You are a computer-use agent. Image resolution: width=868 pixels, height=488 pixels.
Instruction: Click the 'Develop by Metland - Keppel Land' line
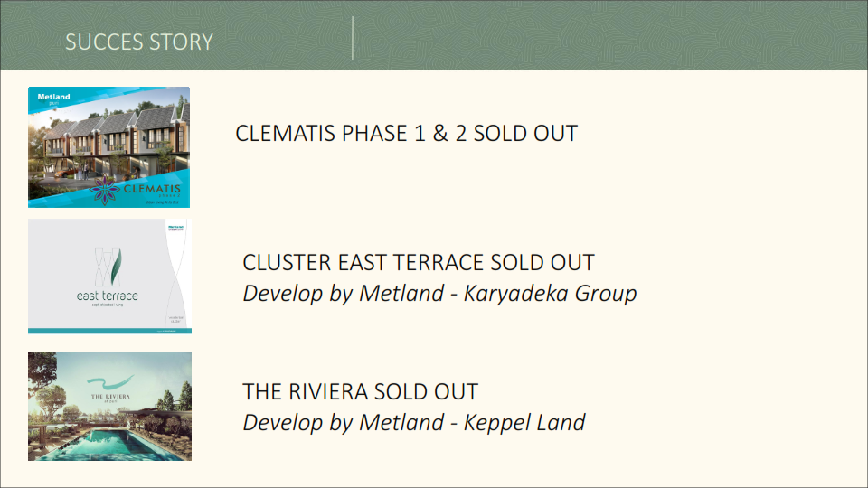click(x=413, y=422)
